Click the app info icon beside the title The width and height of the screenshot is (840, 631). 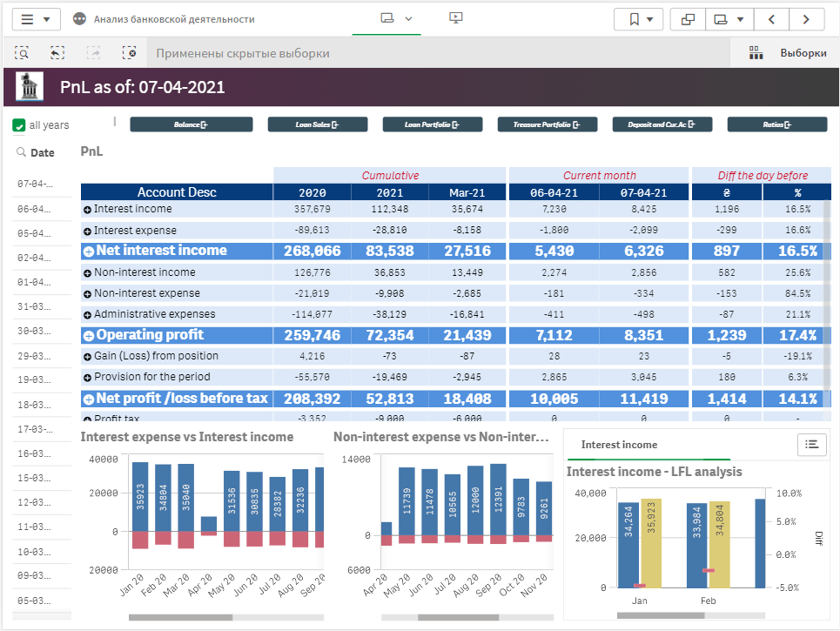pos(80,19)
